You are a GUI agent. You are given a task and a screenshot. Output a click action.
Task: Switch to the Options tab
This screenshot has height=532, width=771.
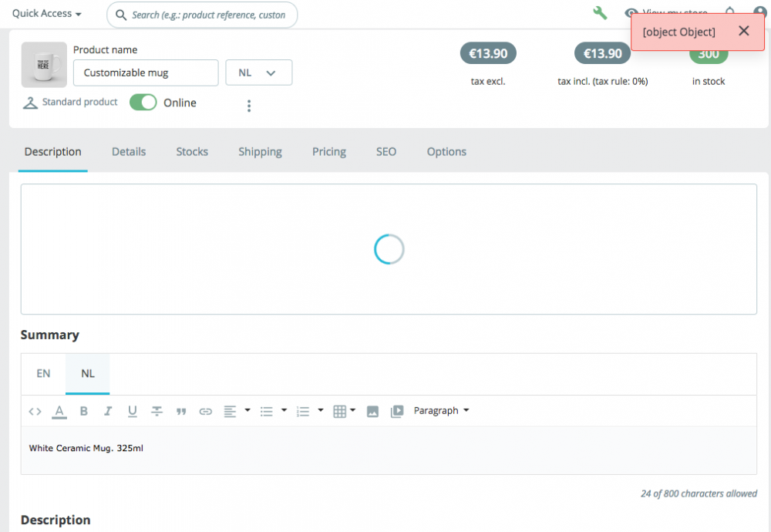[x=446, y=151]
